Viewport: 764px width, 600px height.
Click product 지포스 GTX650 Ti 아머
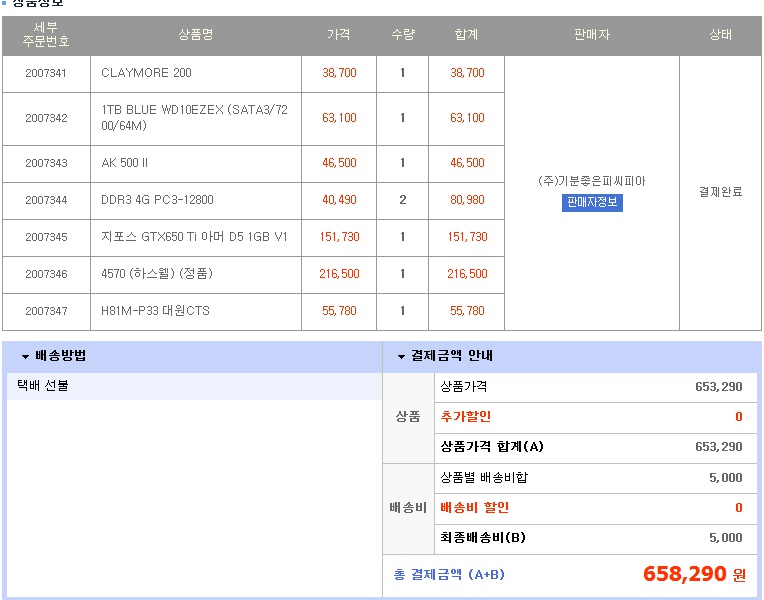[x=194, y=237]
